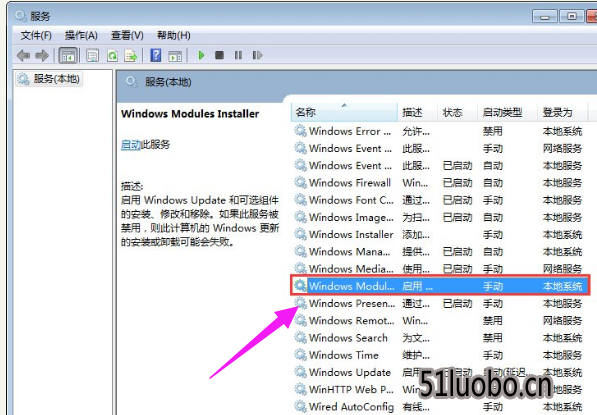Image resolution: width=597 pixels, height=415 pixels.
Task: Click the Forward arrow toolbar icon
Action: point(42,56)
